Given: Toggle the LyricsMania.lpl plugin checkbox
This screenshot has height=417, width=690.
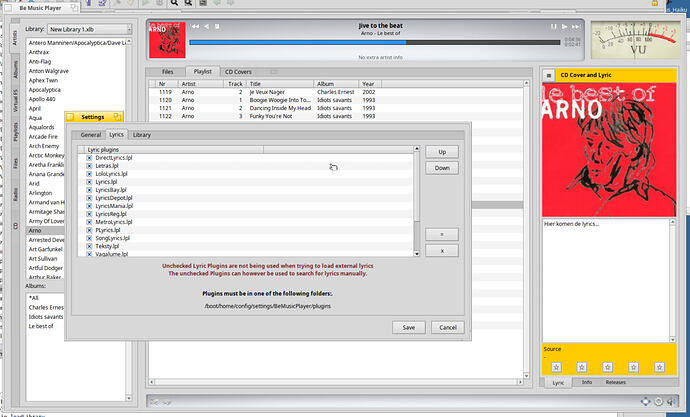Looking at the screenshot, I should pyautogui.click(x=89, y=206).
